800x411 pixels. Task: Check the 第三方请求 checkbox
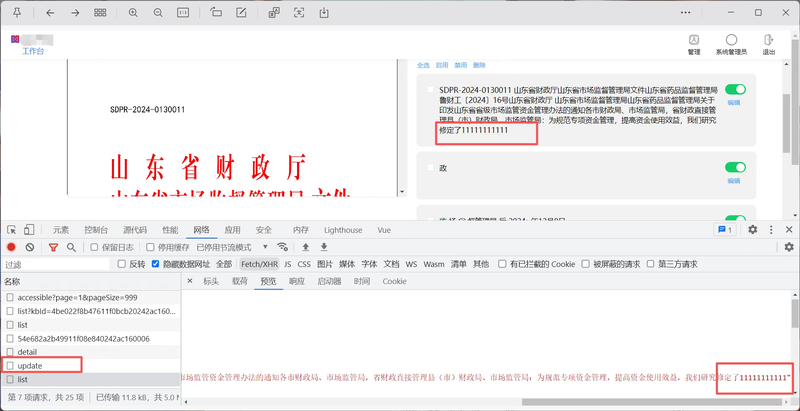pos(651,264)
